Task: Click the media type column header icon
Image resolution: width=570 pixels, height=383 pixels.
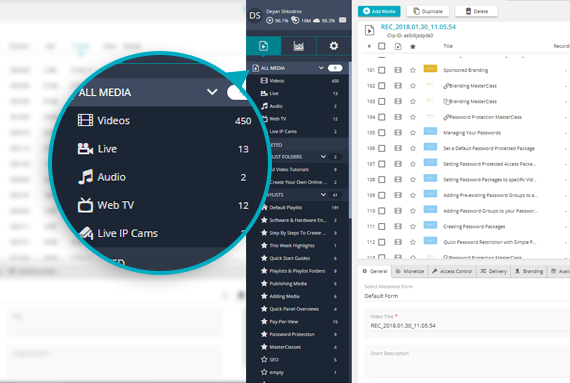Action: (x=398, y=47)
